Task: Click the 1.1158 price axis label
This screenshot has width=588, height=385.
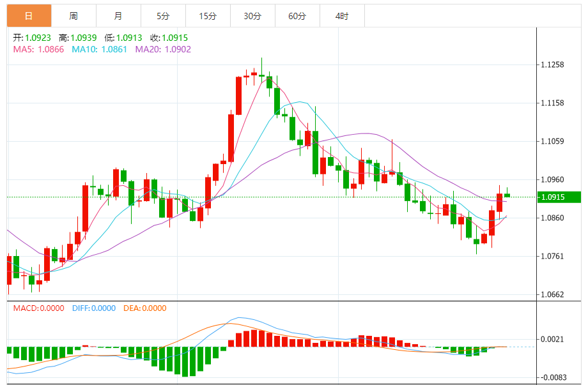Action: pos(552,103)
